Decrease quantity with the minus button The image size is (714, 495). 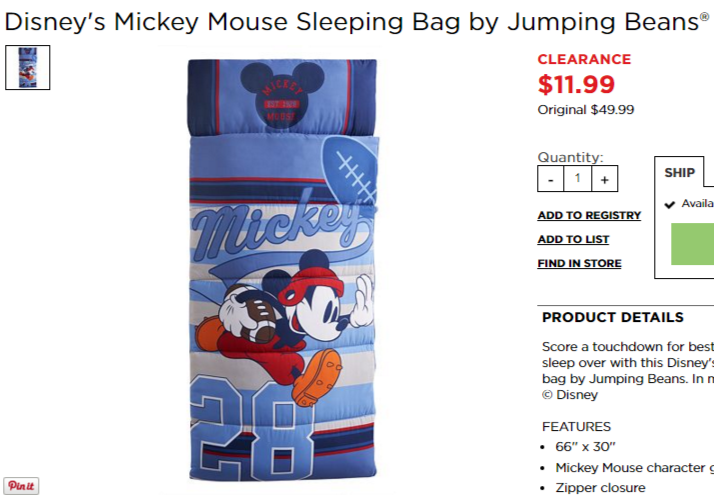551,179
